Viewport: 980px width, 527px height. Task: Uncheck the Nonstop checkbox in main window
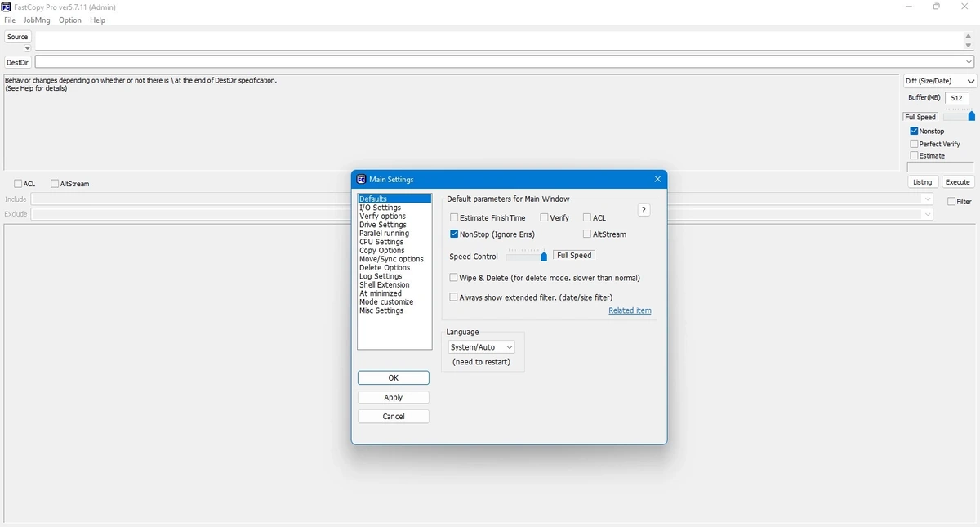click(915, 131)
